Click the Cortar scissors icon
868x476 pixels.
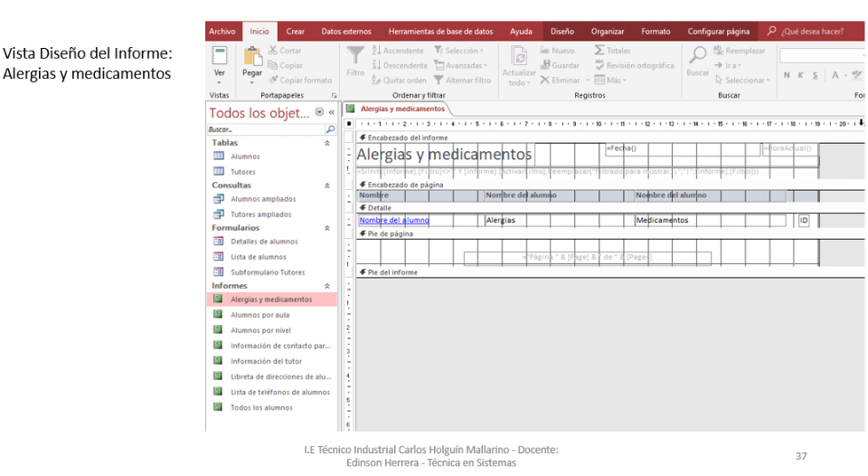272,52
